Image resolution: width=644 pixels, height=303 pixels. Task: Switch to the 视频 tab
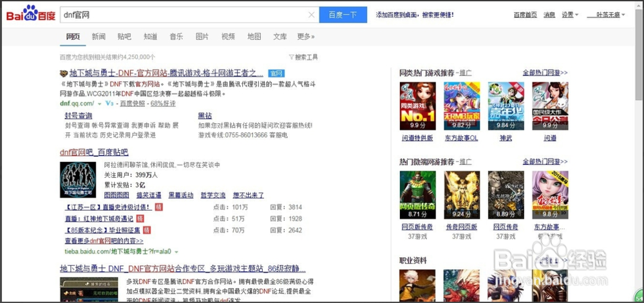coord(229,37)
